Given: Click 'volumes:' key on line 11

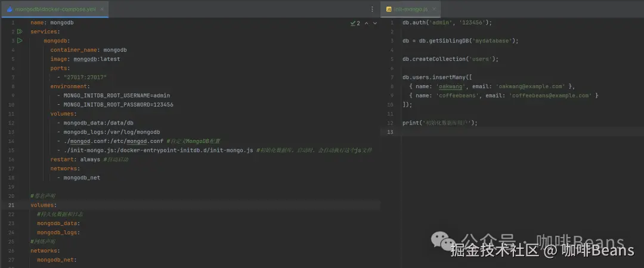Looking at the screenshot, I should click(x=63, y=114).
